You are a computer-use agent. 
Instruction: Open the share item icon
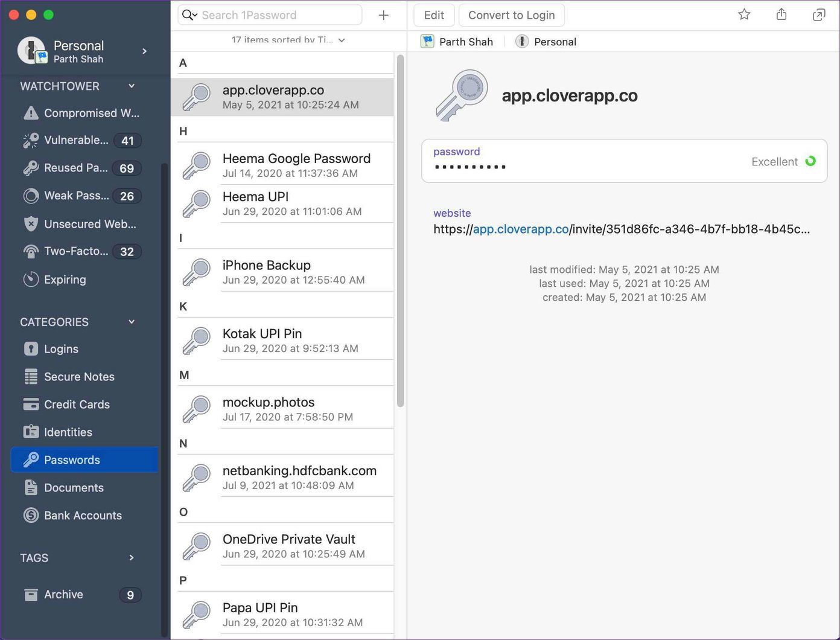(781, 14)
